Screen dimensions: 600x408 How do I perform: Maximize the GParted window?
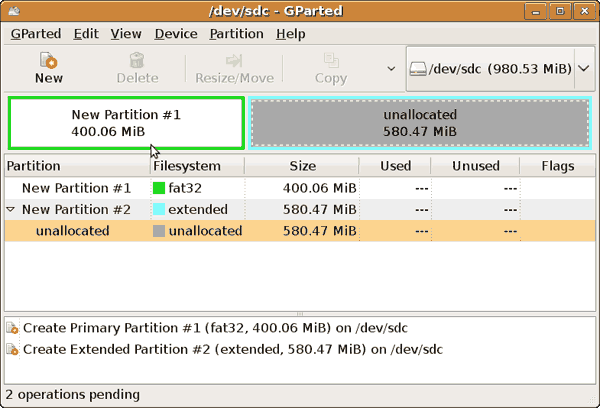(560, 11)
